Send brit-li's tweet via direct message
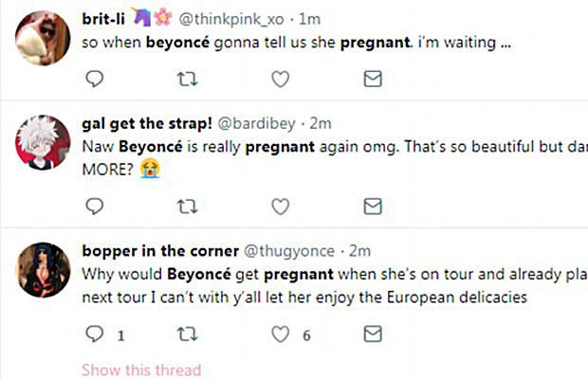The image size is (588, 379). 373,81
